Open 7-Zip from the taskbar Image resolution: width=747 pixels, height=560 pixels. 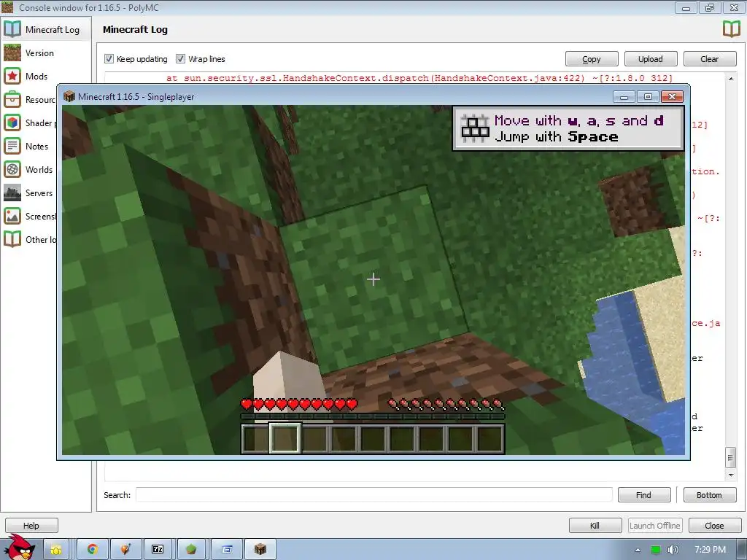[x=158, y=550]
